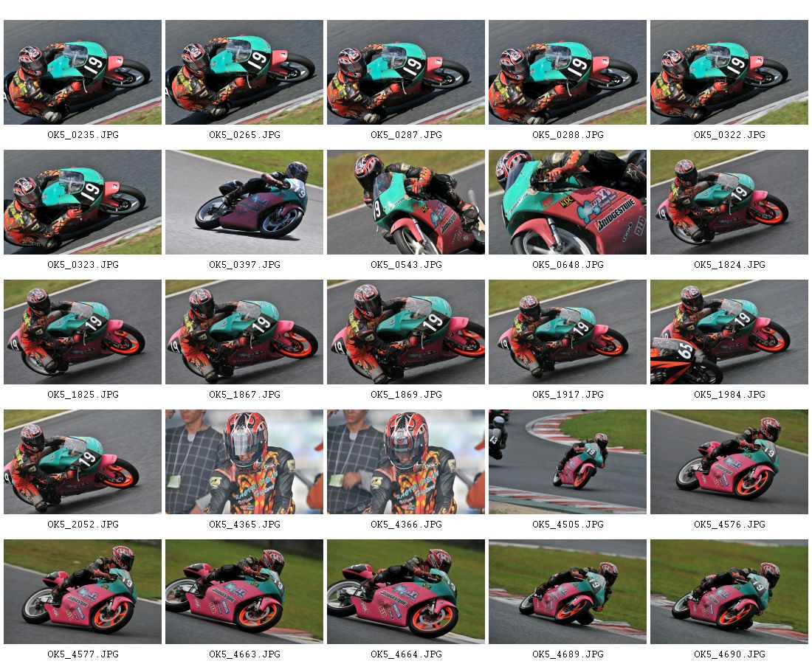The height and width of the screenshot is (664, 812).
Task: Open thumbnail OK5_1867.JPG
Action: coord(244,332)
